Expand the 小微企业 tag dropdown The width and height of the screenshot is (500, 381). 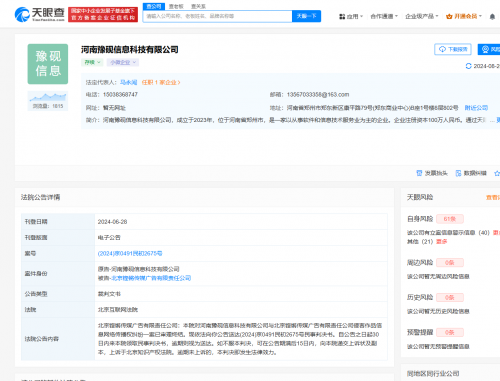coord(123,62)
